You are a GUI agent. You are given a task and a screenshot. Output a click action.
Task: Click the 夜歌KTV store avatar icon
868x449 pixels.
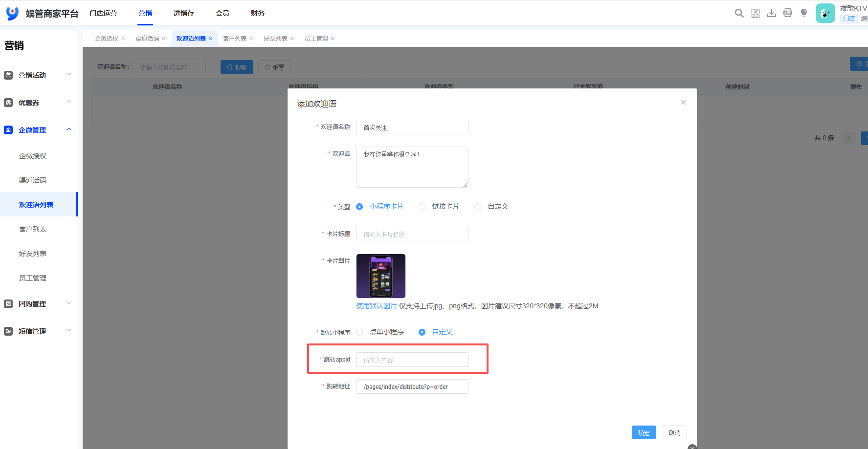tap(825, 13)
